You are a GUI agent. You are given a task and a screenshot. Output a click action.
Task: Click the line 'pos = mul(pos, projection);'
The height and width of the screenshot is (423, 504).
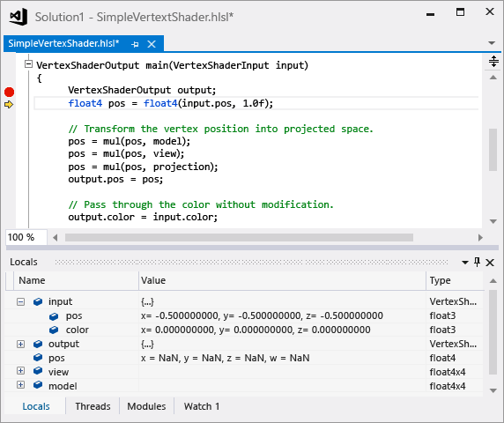(143, 167)
